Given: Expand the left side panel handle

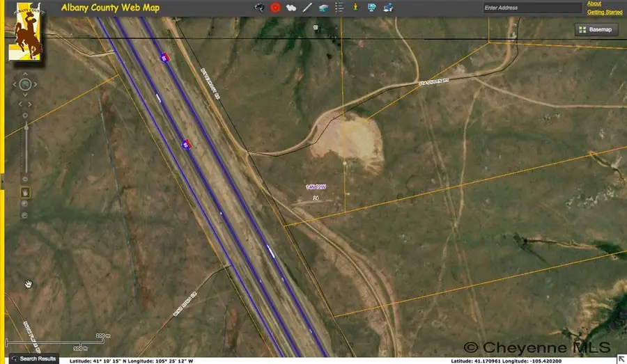Looking at the screenshot, I should pos(2,182).
